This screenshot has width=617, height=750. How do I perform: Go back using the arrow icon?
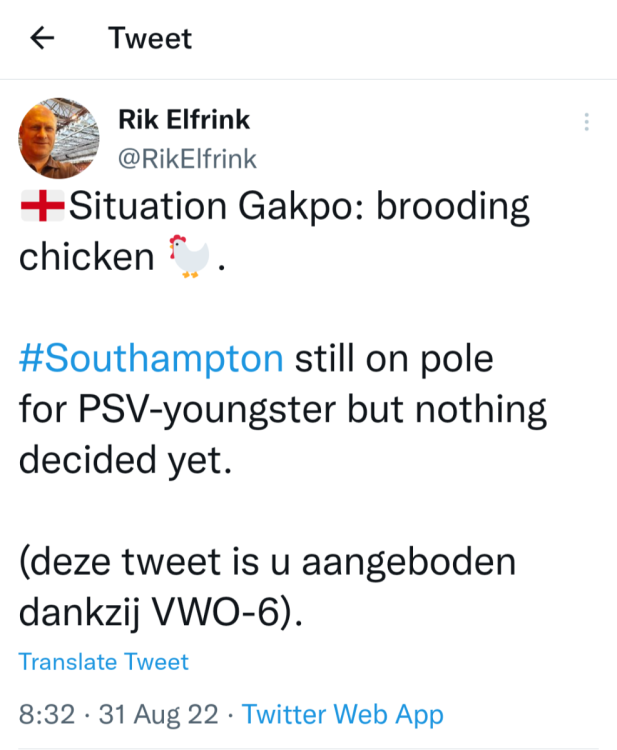tap(42, 39)
